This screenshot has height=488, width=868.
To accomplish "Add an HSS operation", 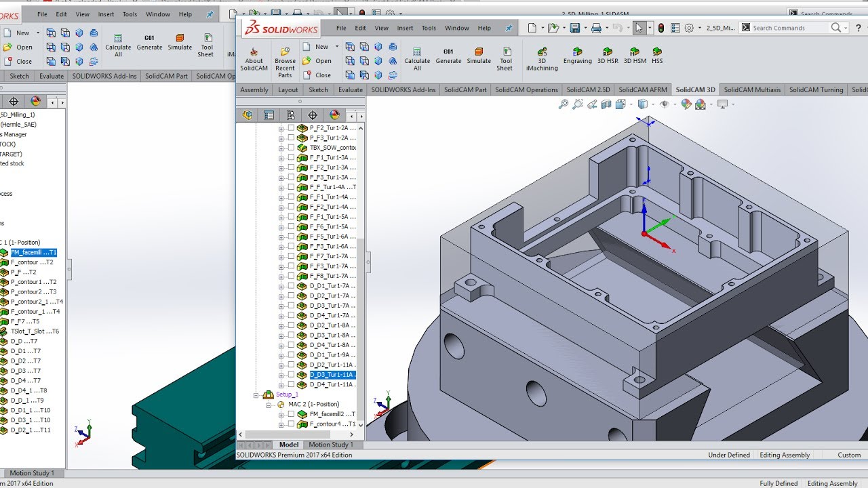I will 657,56.
